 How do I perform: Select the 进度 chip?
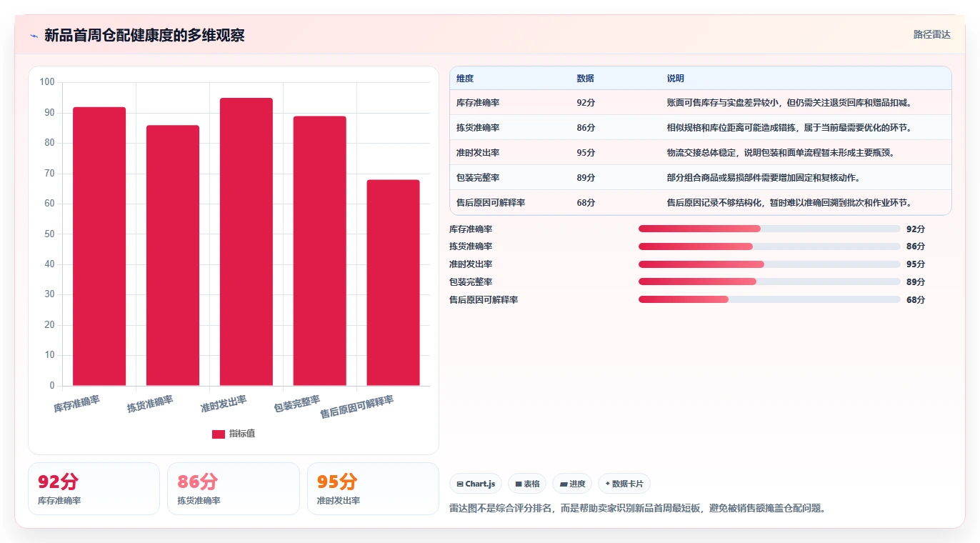pyautogui.click(x=572, y=484)
